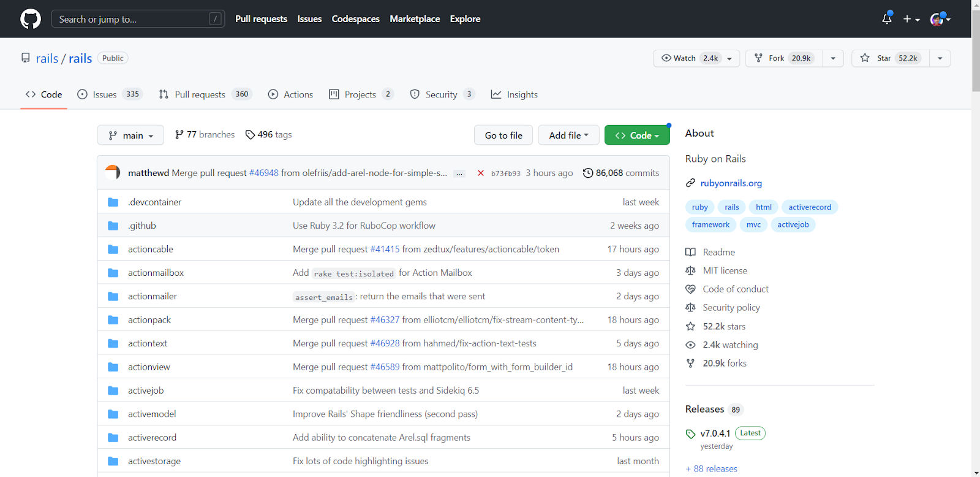The height and width of the screenshot is (477, 980).
Task: Select the ruby topic tag
Action: tap(699, 207)
